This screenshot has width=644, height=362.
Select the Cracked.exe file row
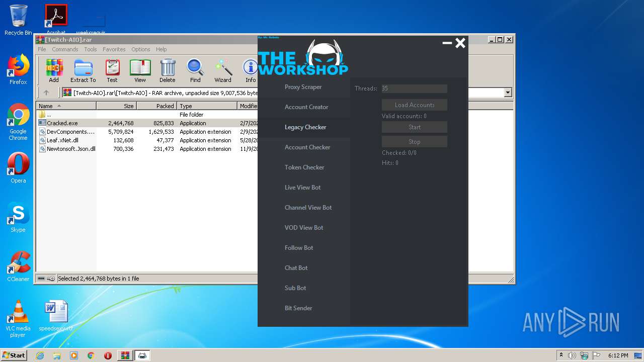pyautogui.click(x=147, y=123)
